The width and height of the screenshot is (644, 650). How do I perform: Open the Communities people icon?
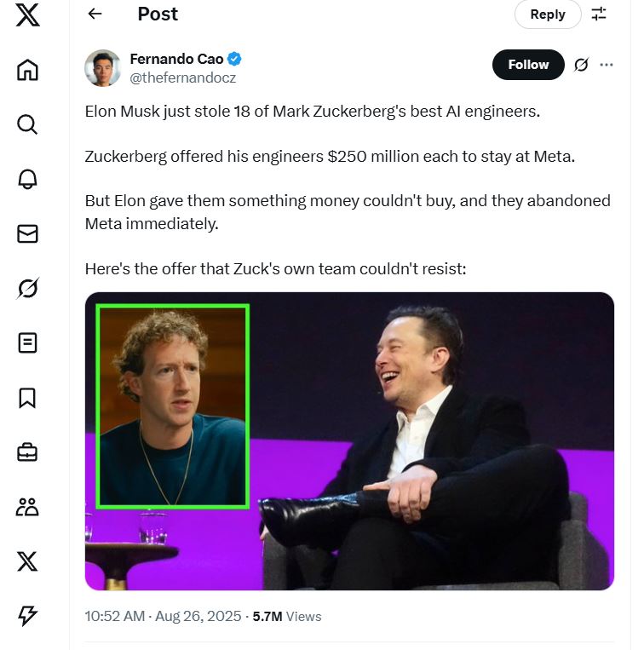27,507
